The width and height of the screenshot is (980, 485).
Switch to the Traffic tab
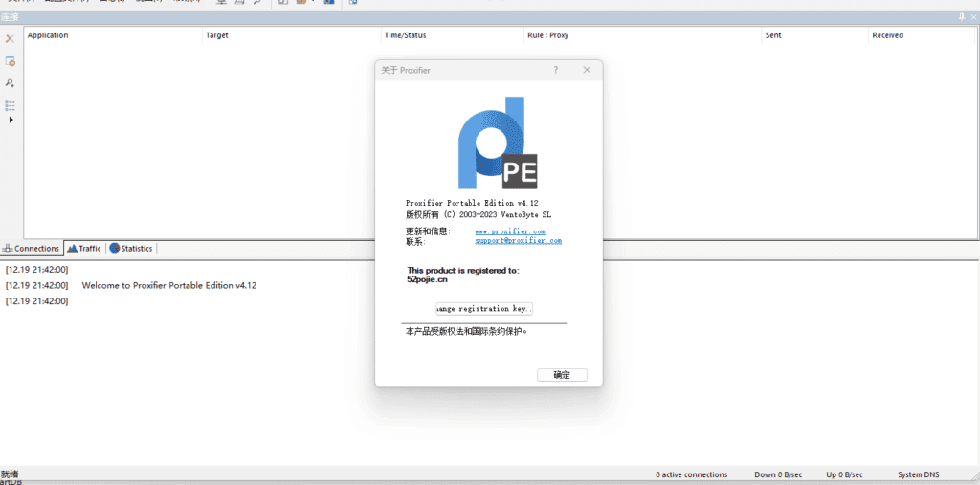point(84,248)
